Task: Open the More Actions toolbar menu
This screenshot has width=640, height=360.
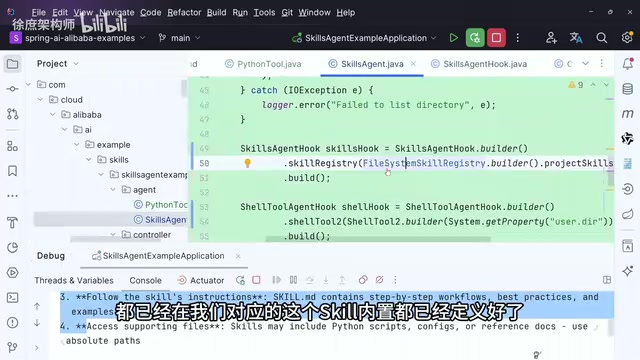Action: (518, 38)
